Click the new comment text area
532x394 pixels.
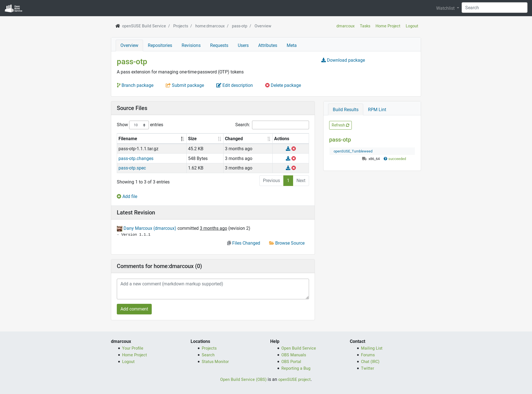[x=213, y=289]
